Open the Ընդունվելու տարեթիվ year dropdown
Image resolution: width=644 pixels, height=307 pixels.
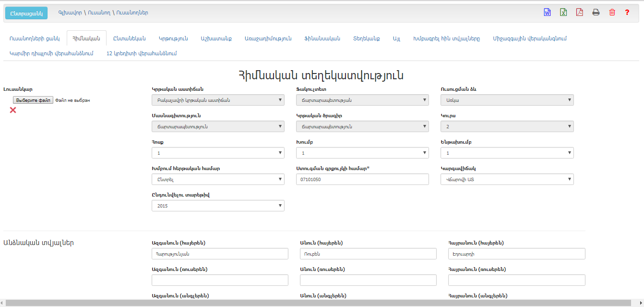point(218,206)
